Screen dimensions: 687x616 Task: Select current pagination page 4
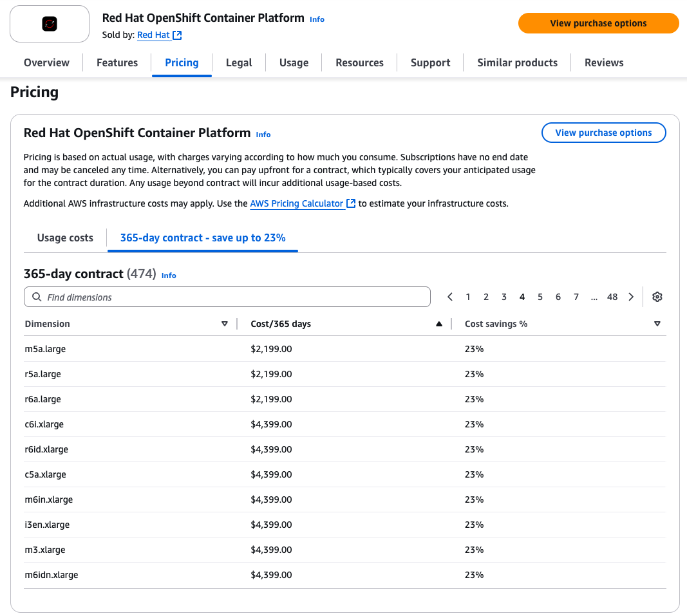click(x=522, y=297)
